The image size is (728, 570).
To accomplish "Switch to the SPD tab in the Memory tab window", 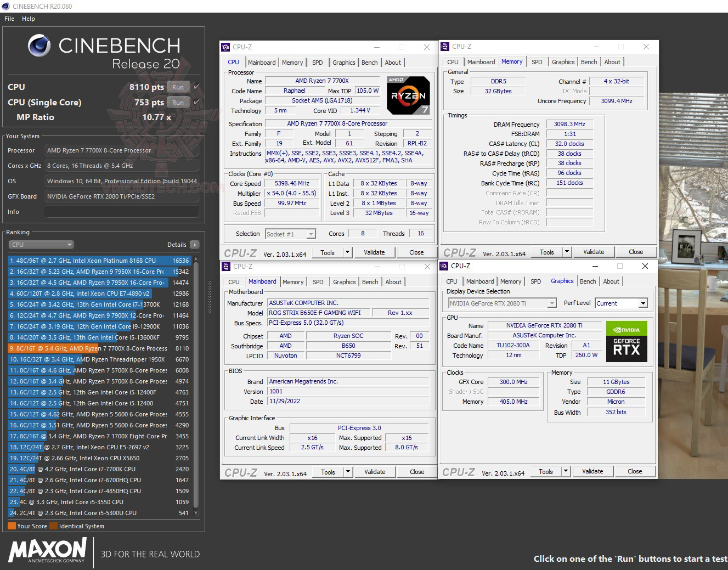I will pos(537,62).
